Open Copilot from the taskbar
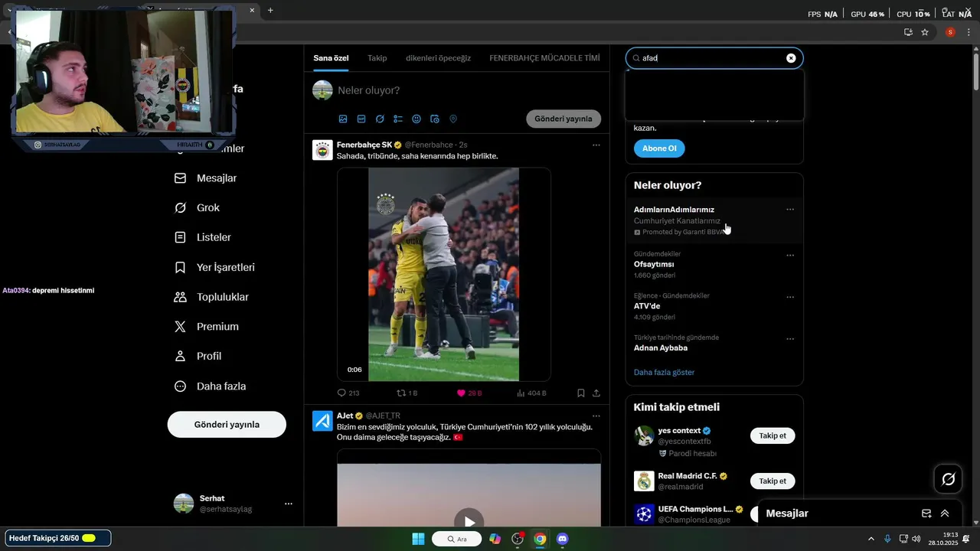 coord(495,539)
